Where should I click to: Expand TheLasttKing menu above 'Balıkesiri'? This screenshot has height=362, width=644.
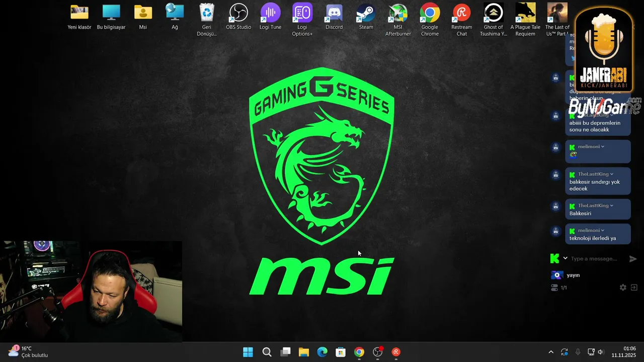tap(612, 206)
